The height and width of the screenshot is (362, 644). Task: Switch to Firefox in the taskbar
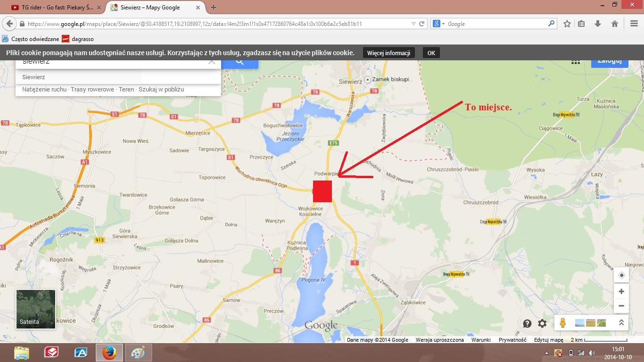[x=109, y=353]
